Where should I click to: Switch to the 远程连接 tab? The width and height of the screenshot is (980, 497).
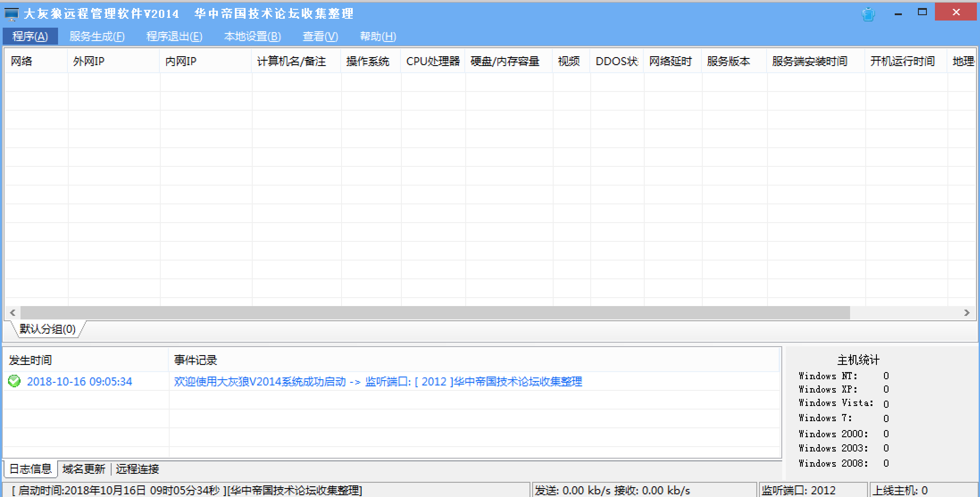coord(137,469)
